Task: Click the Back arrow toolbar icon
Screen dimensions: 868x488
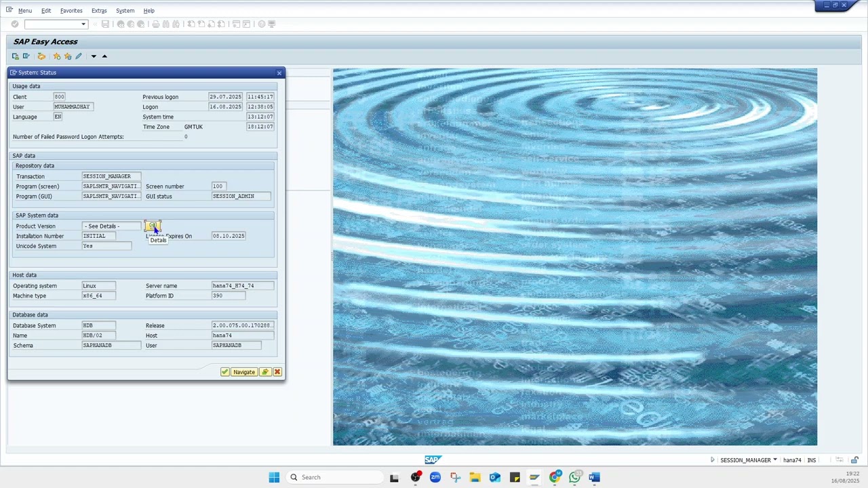Action: [121, 24]
